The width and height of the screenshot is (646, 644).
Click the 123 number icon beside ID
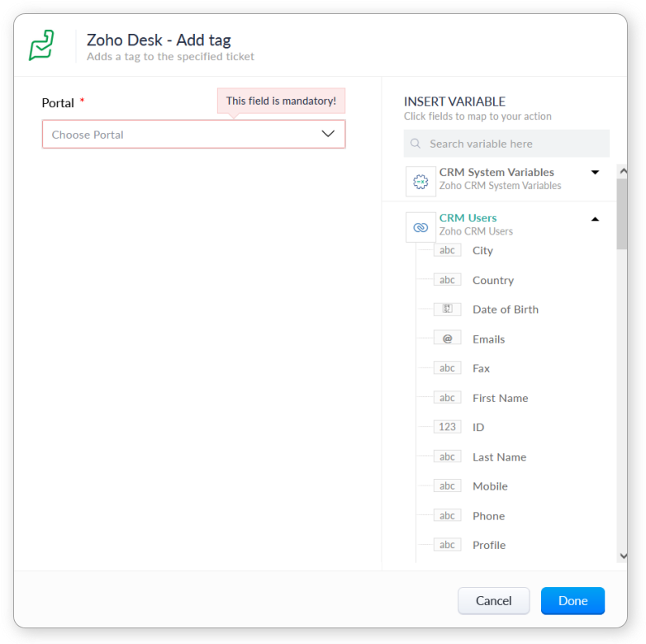tap(448, 427)
